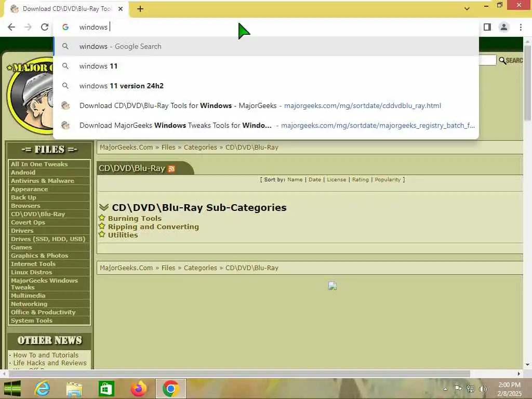Open the Covert Ops category
This screenshot has height=399, width=532.
tap(28, 222)
